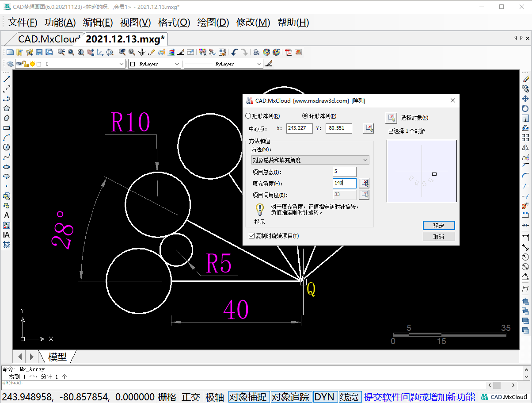Click the Export PDF icon

[289, 52]
